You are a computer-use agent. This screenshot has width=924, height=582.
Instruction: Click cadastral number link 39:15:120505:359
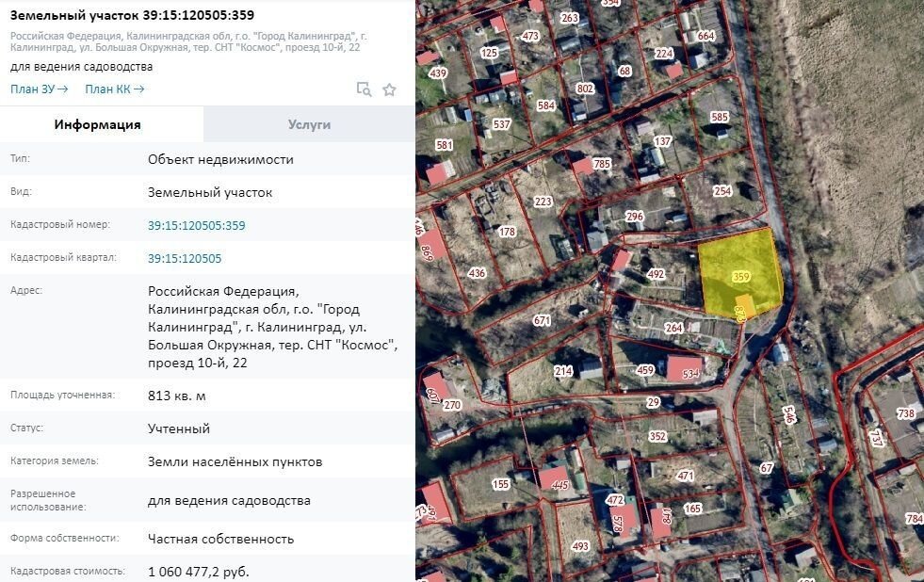click(x=196, y=225)
